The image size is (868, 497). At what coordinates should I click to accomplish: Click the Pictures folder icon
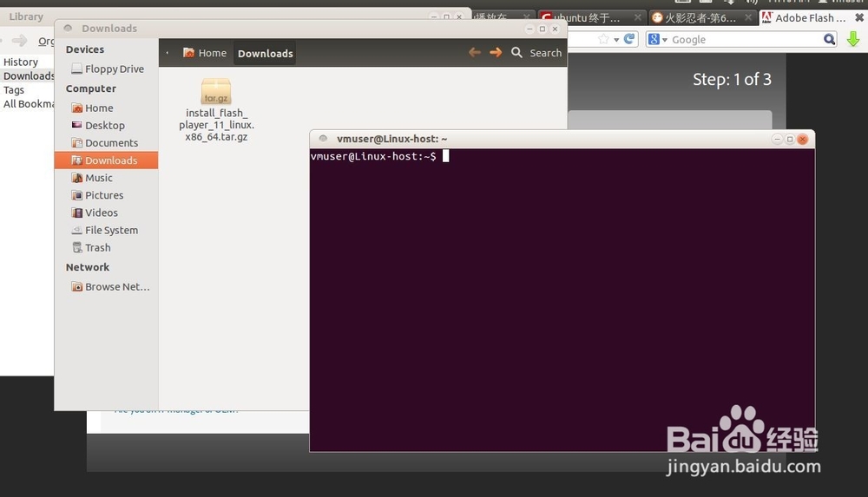click(x=77, y=195)
